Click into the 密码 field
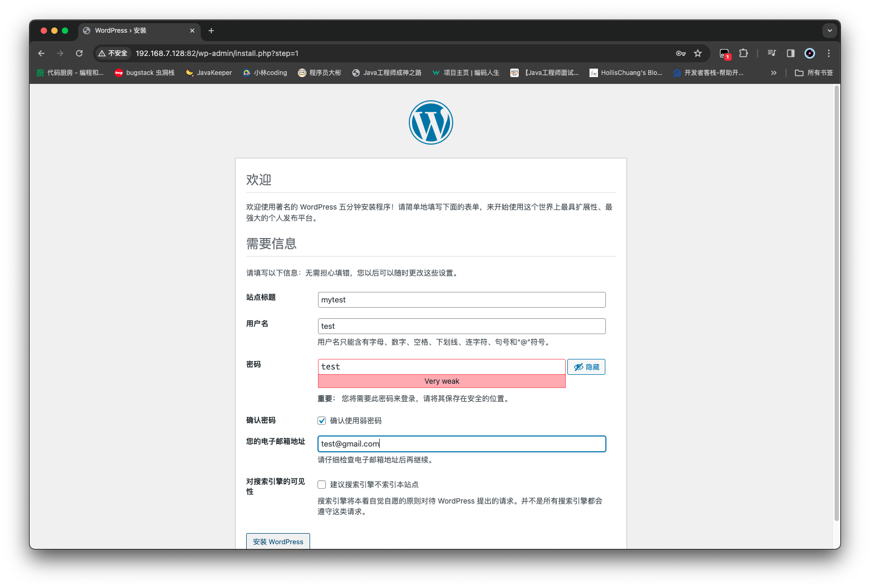 (x=442, y=367)
